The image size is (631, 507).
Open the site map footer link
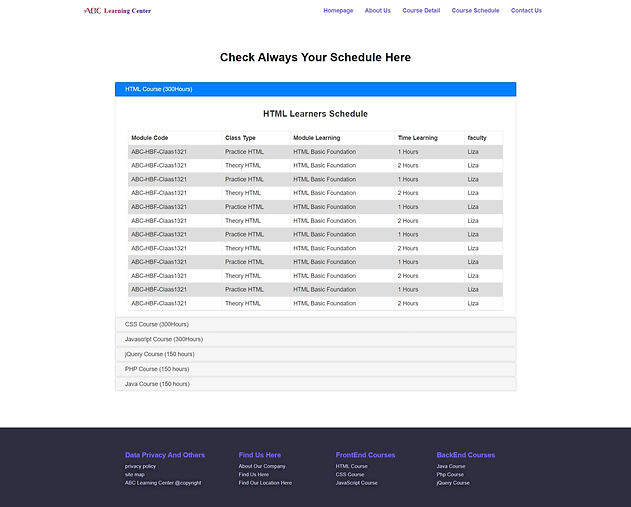point(134,474)
